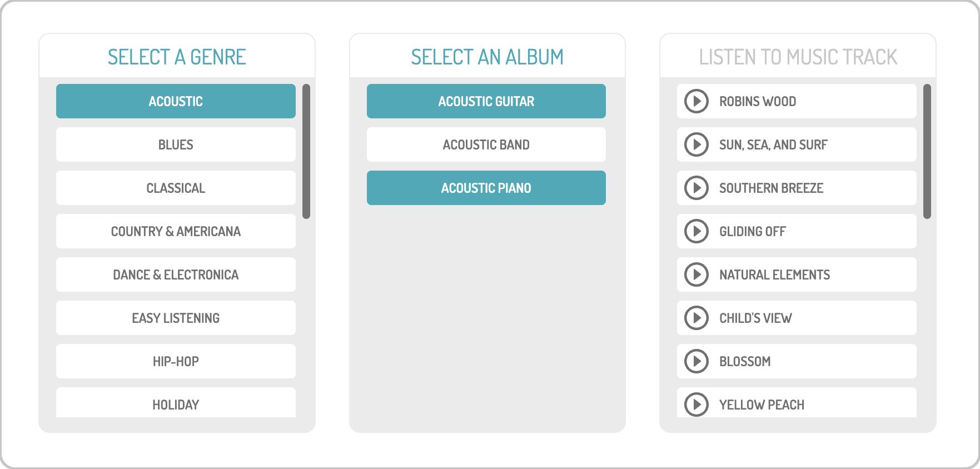Select the Blues genre
The width and height of the screenshot is (980, 469).
tap(175, 144)
